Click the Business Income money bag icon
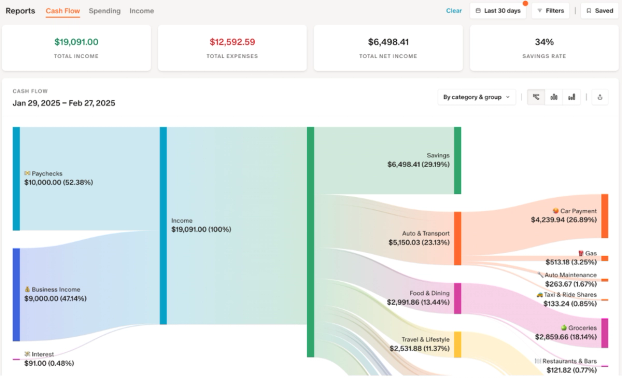Image resolution: width=622 pixels, height=379 pixels. click(27, 289)
